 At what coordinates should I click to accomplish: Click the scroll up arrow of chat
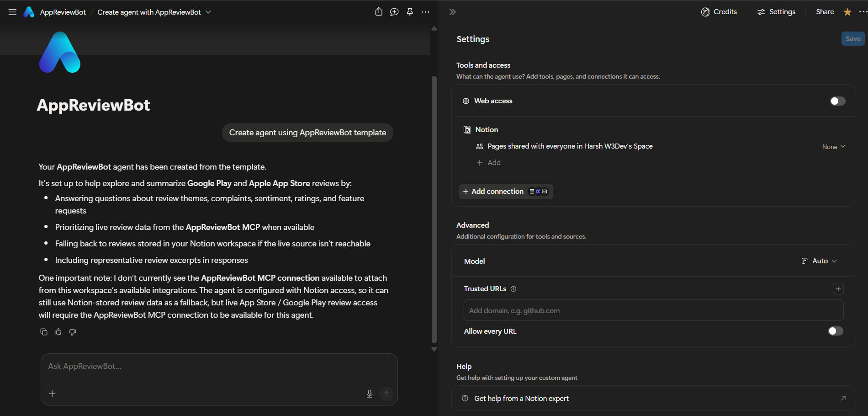point(434,28)
